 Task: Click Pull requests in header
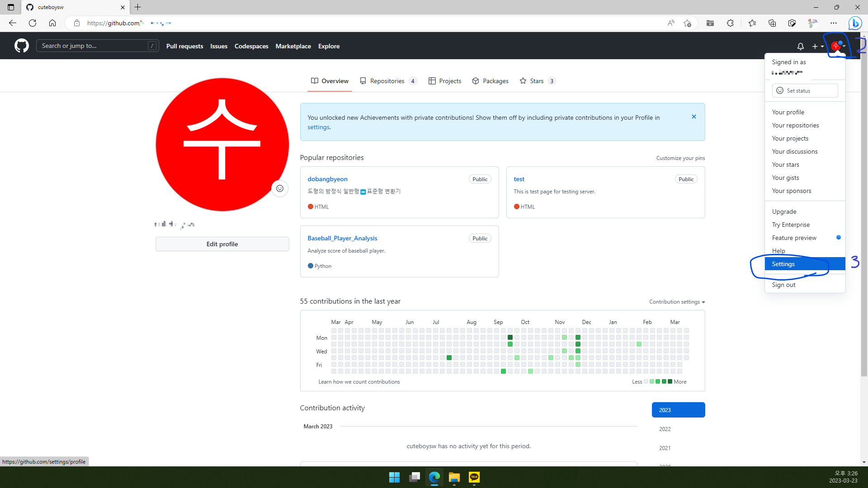click(x=184, y=46)
